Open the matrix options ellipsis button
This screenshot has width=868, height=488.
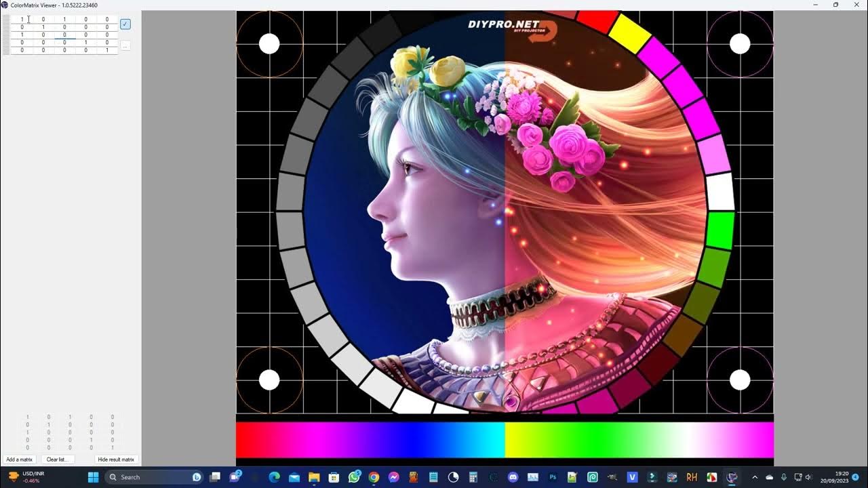(125, 46)
